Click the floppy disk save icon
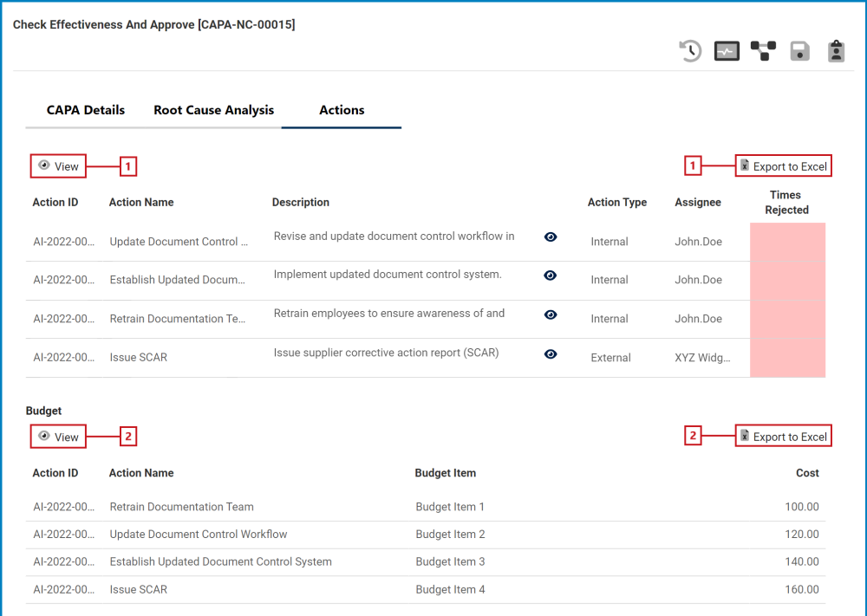Screen dimensions: 867x616 pos(799,52)
